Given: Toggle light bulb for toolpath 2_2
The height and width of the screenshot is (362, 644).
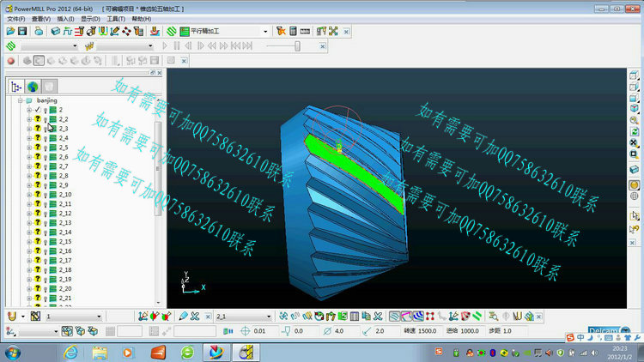Looking at the screenshot, I should click(46, 119).
